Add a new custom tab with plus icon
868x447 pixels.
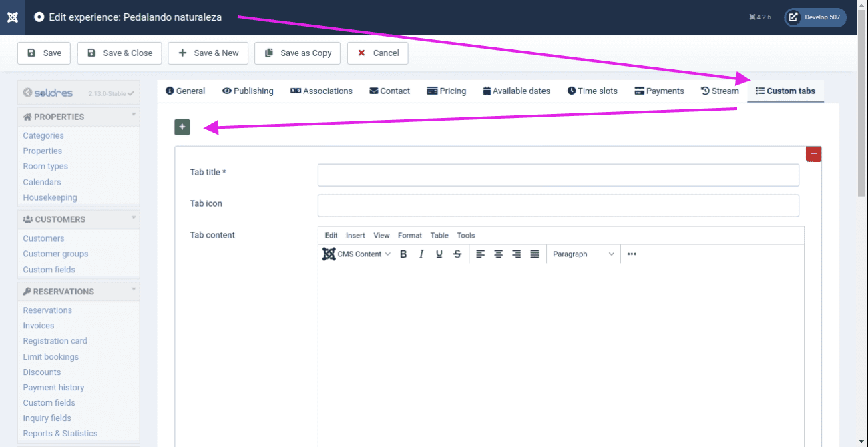(182, 127)
